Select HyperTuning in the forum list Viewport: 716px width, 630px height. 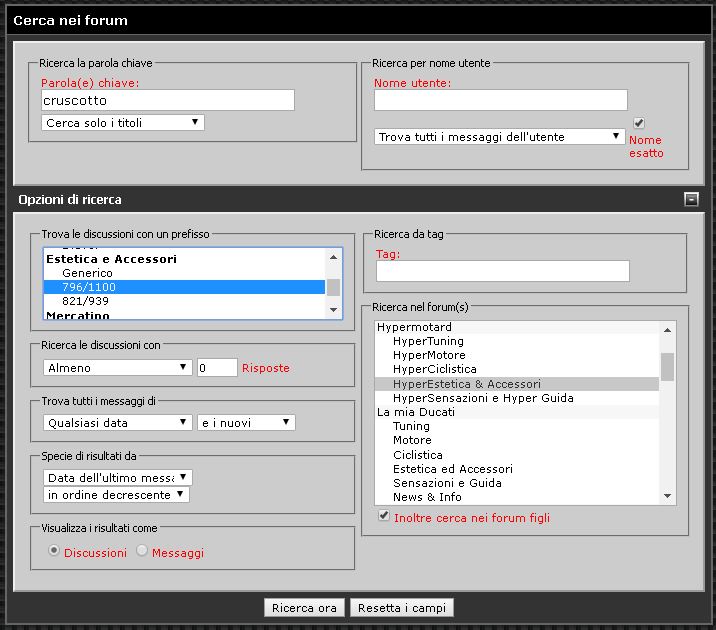[x=517, y=341]
